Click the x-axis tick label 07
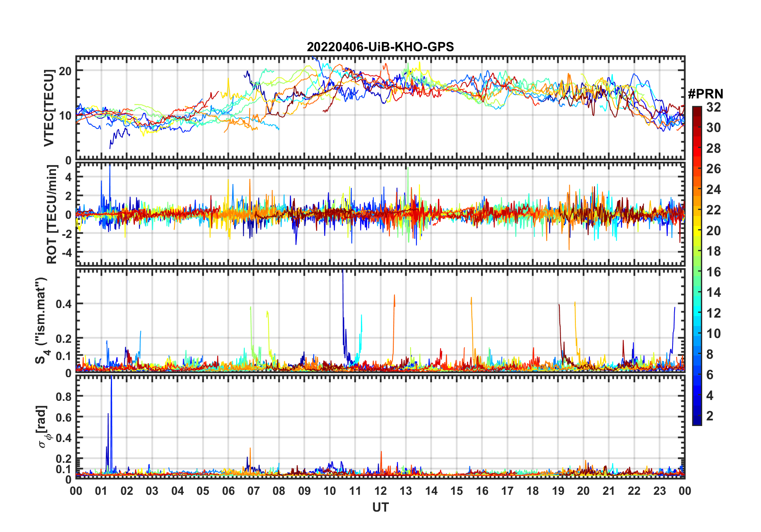Screen dimensions: 761x532 pyautogui.click(x=254, y=491)
